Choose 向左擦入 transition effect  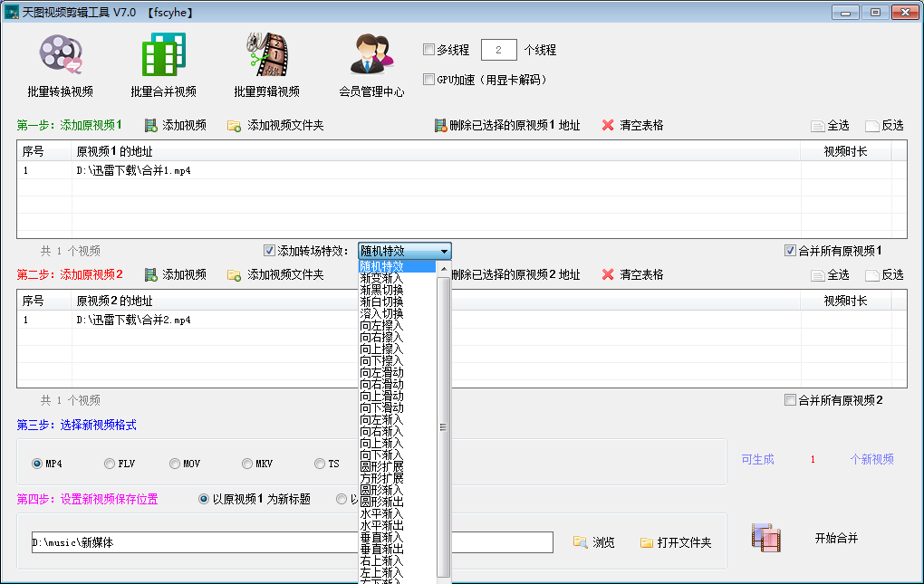pos(397,326)
